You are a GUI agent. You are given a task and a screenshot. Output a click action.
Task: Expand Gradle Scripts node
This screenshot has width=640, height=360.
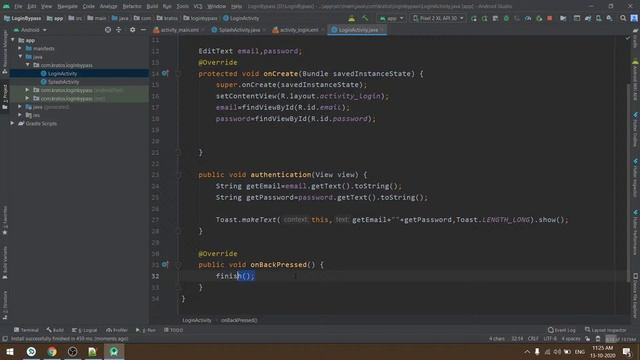(x=13, y=123)
